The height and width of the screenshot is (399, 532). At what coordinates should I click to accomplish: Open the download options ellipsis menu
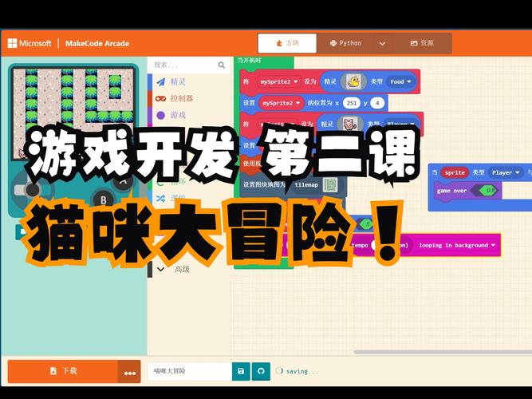129,372
